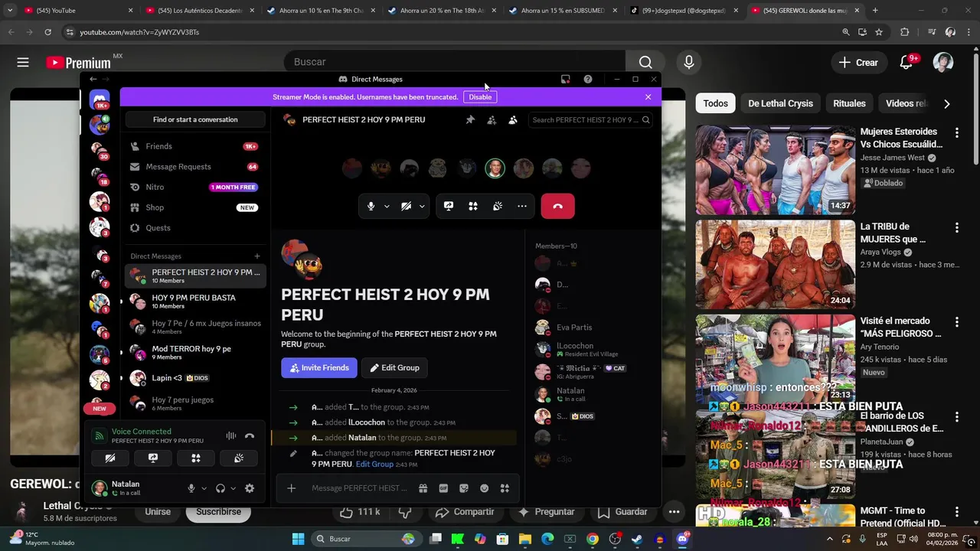Click the gift icon in message bar
980x551 pixels.
(423, 488)
